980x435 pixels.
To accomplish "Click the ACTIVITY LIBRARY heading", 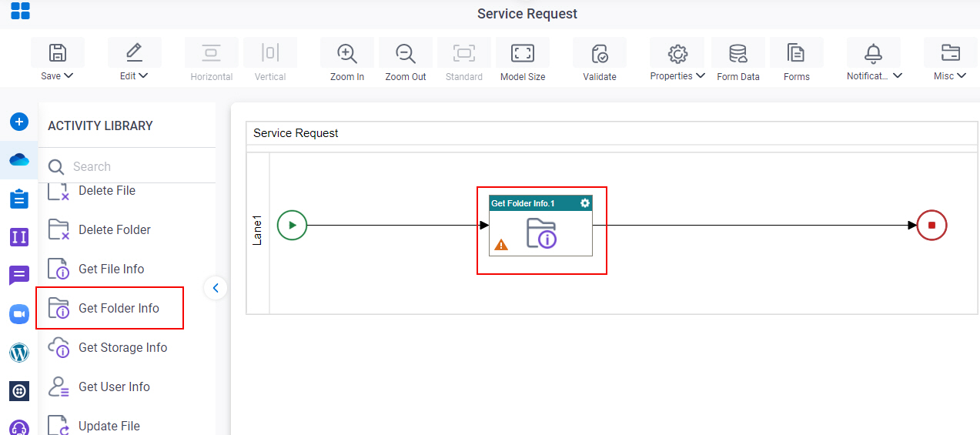I will 100,125.
